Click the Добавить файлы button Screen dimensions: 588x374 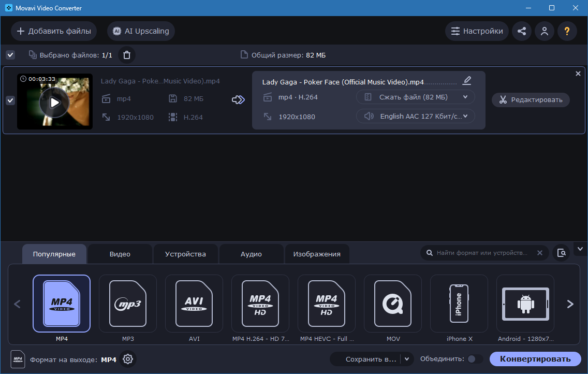tap(54, 31)
